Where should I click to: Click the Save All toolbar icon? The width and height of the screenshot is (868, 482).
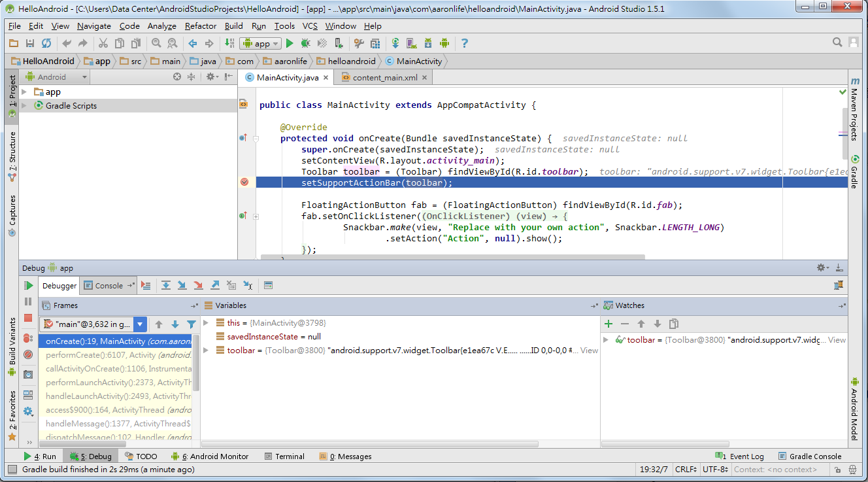[x=29, y=43]
